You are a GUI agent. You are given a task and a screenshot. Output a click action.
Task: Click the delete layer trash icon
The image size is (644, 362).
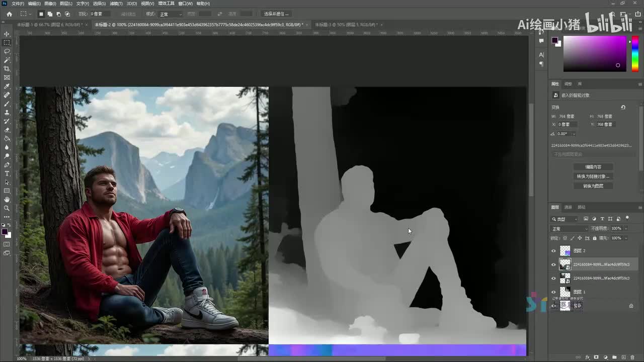tap(632, 357)
